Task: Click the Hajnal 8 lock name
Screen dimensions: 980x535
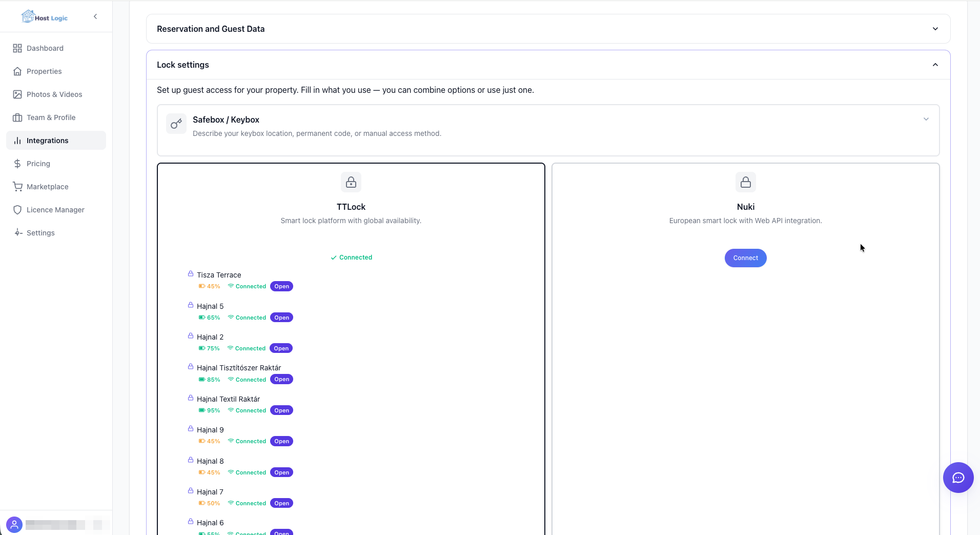Action: pos(210,461)
